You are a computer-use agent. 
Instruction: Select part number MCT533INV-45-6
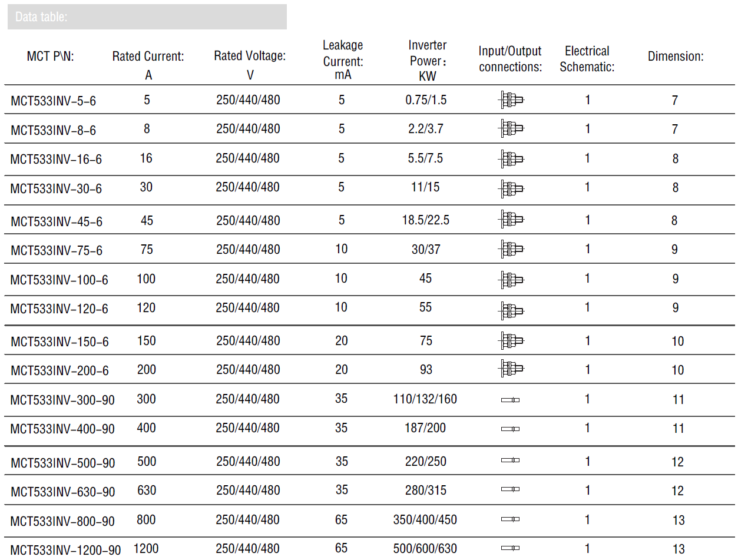click(x=56, y=222)
